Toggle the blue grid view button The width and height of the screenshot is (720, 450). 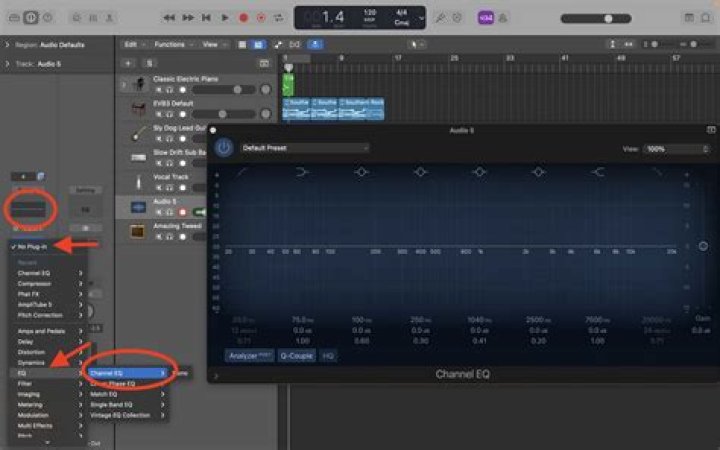click(x=259, y=45)
